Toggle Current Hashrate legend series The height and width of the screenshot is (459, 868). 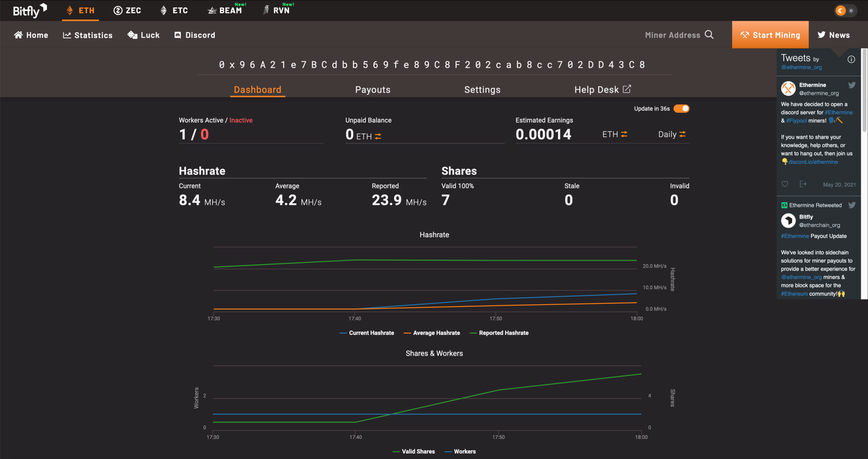pos(367,333)
